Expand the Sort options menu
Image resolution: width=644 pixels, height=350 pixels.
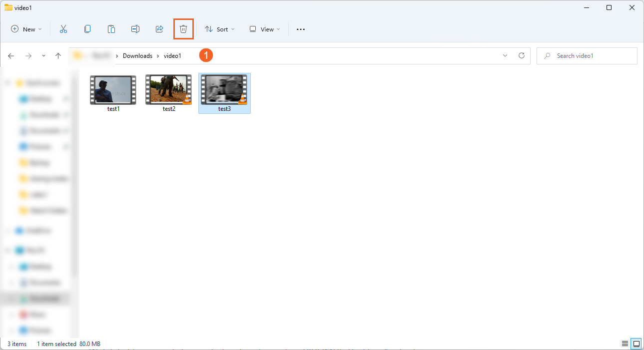[x=220, y=29]
